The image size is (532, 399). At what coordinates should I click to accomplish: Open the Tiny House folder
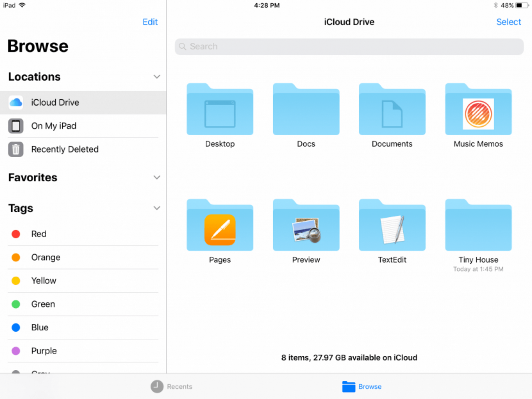tap(478, 225)
